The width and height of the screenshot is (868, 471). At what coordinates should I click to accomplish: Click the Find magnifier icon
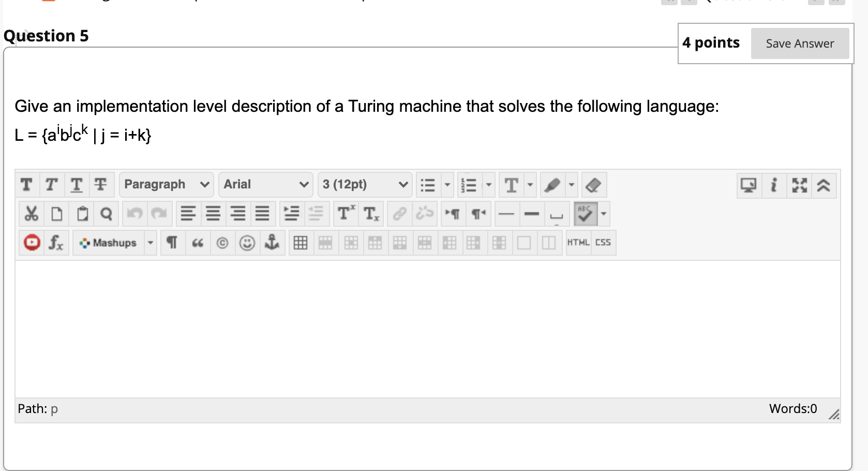pos(106,213)
